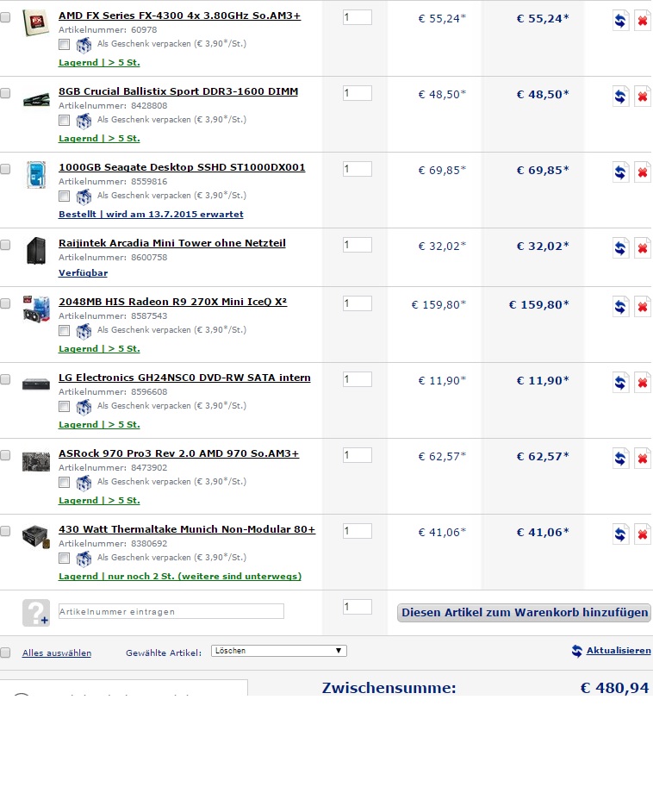The image size is (653, 812).
Task: Click refresh icon for ASRock 970 Pro3 row
Action: [620, 459]
